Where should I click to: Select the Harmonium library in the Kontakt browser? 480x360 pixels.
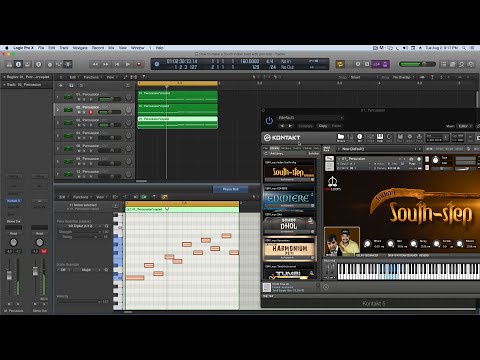coord(289,249)
